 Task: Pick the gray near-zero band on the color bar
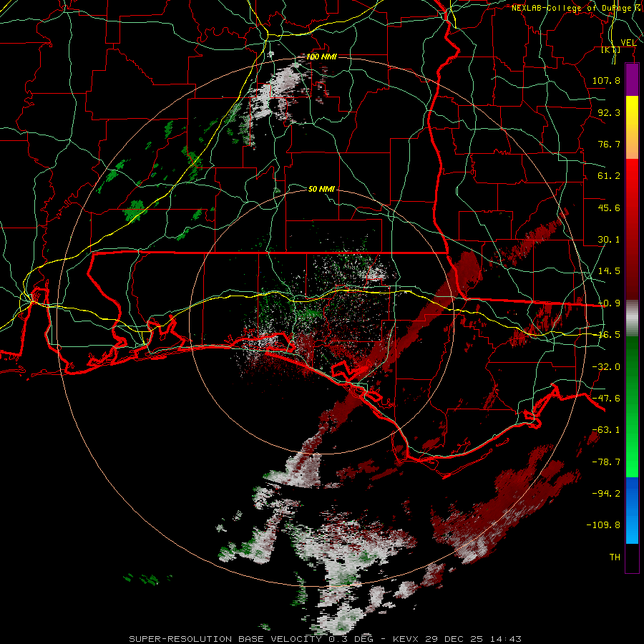632,318
